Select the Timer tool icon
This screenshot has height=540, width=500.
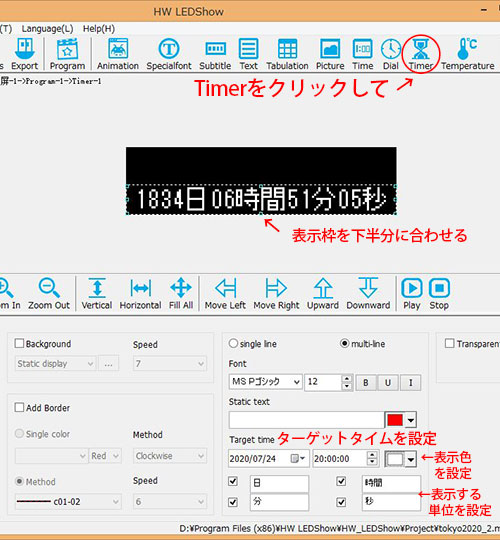[x=420, y=54]
